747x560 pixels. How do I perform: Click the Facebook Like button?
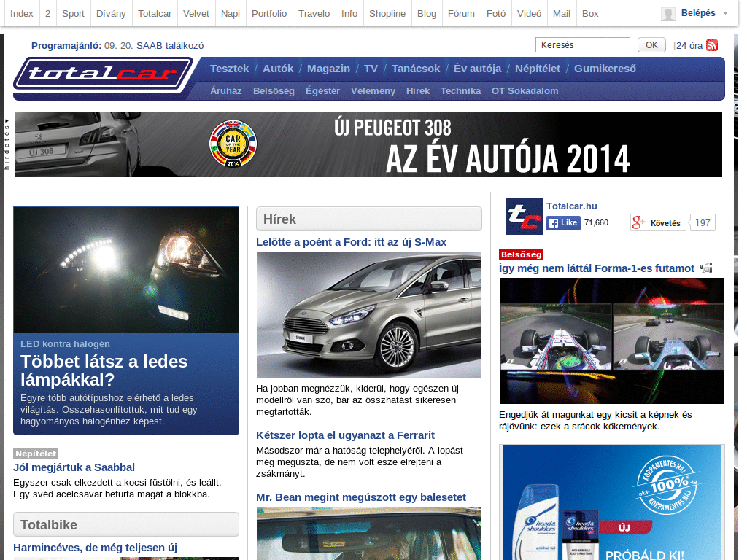[x=563, y=223]
